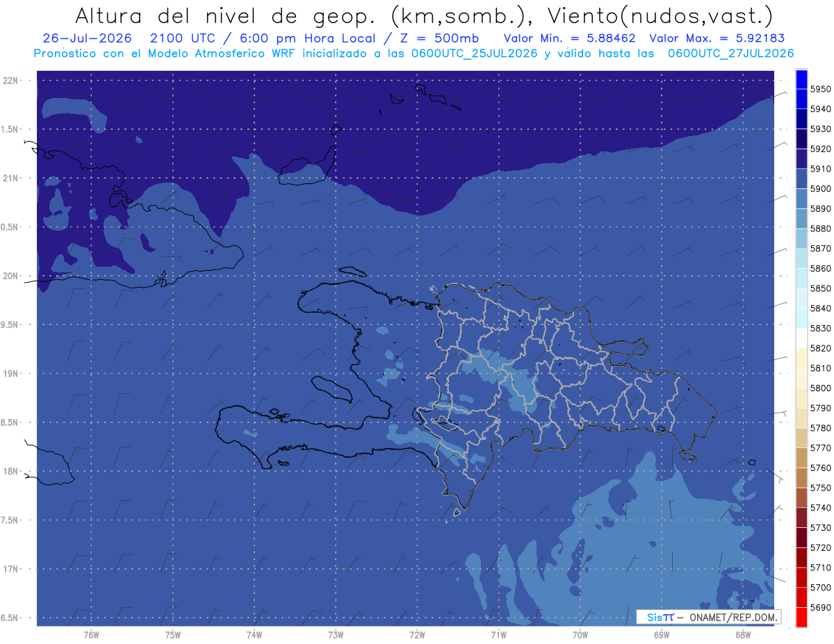Click the '5860' legend value
This screenshot has width=834, height=644.
(x=821, y=269)
